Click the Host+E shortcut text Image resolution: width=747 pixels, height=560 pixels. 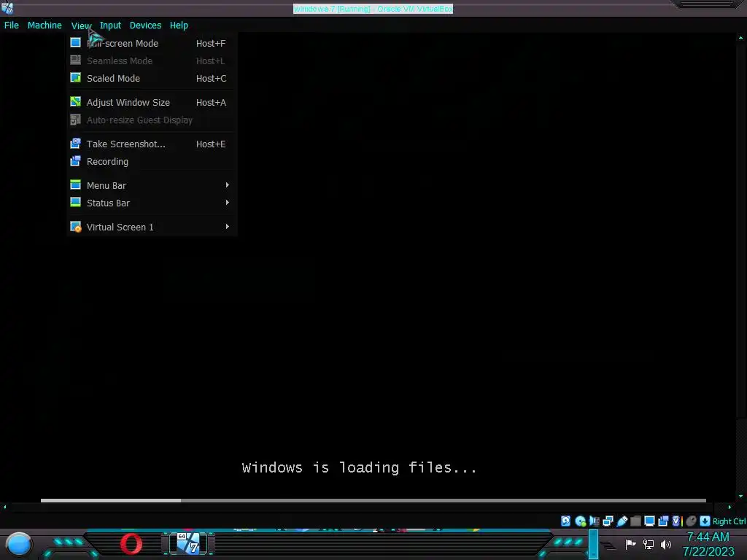pyautogui.click(x=211, y=144)
